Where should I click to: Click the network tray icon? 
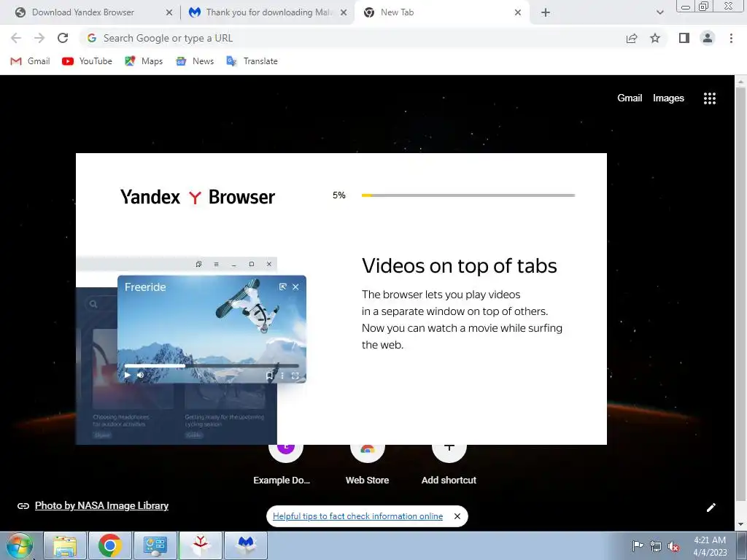pos(656,546)
